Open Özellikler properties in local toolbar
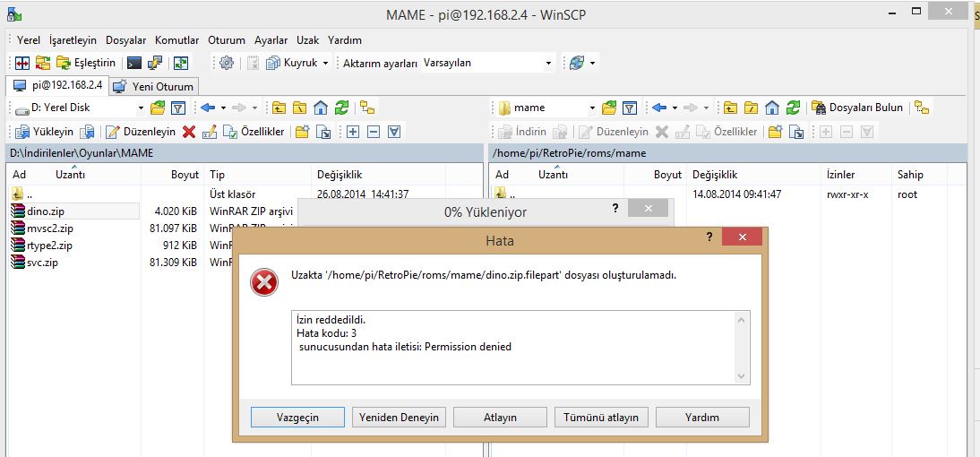980x457 pixels. pos(254,132)
